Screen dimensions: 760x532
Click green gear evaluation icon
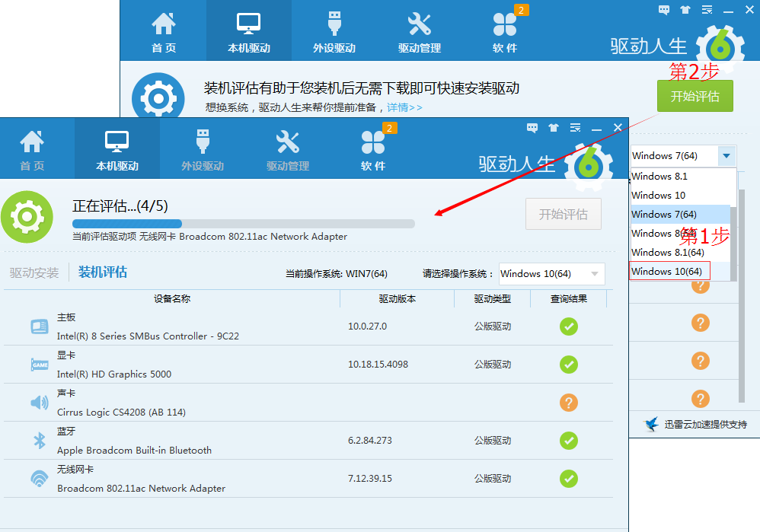click(x=27, y=217)
